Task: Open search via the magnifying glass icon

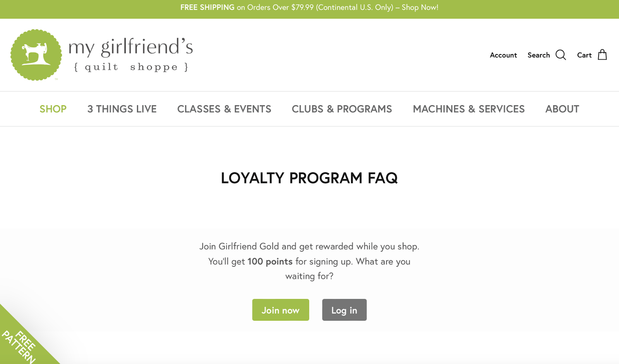Action: 561,55
